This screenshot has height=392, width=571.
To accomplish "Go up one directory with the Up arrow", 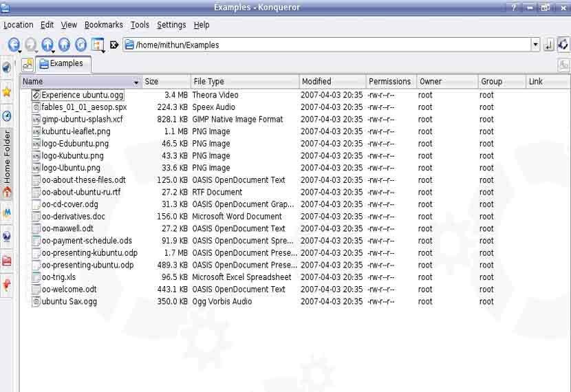I will pos(47,45).
